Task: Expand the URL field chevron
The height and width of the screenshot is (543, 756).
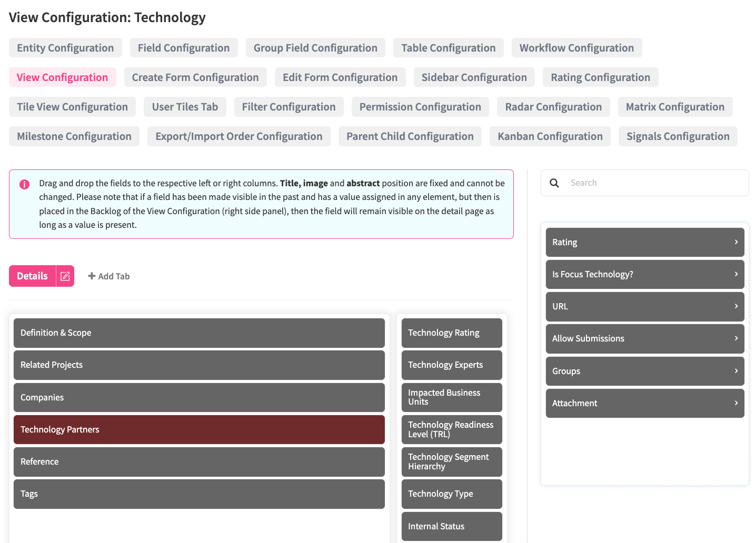Action: [x=736, y=306]
